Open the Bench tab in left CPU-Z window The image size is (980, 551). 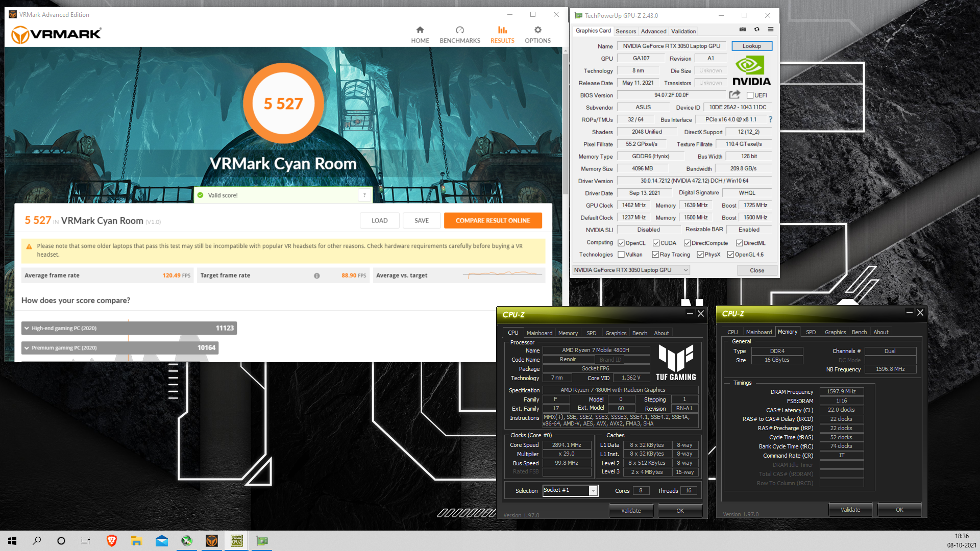pyautogui.click(x=640, y=333)
